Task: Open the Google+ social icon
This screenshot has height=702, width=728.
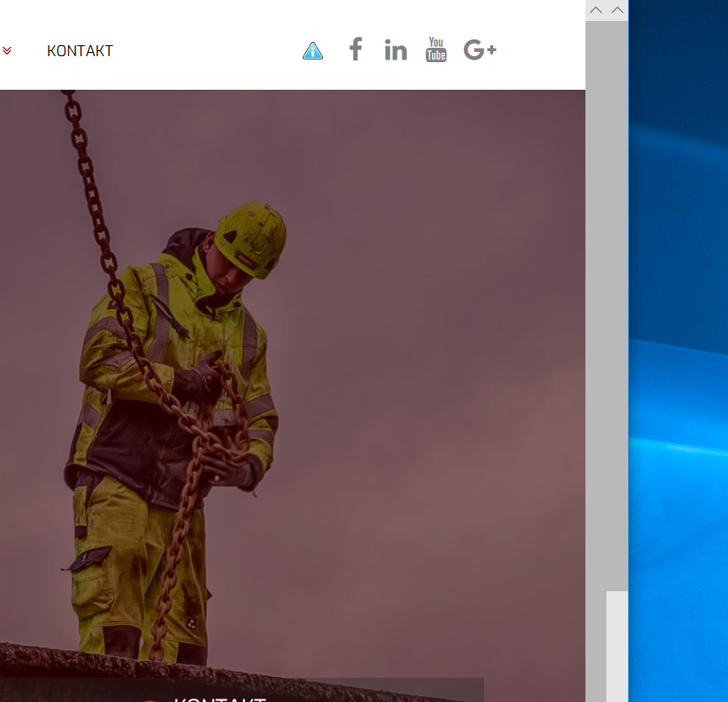Action: pyautogui.click(x=480, y=49)
